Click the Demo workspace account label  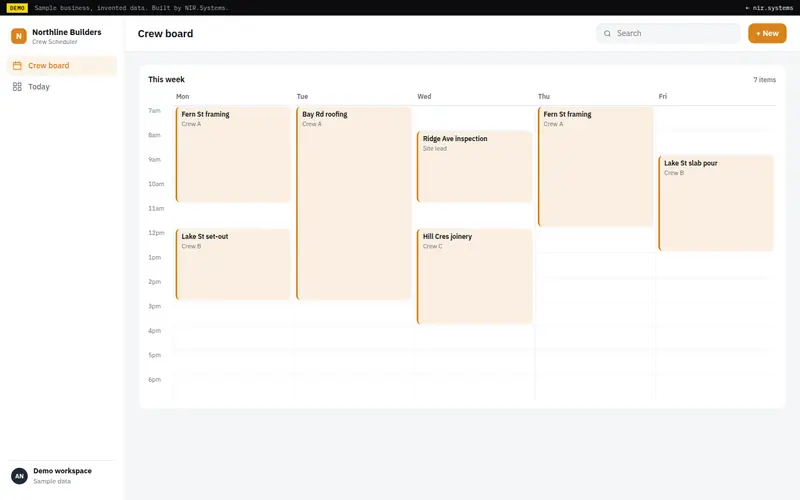[x=62, y=471]
